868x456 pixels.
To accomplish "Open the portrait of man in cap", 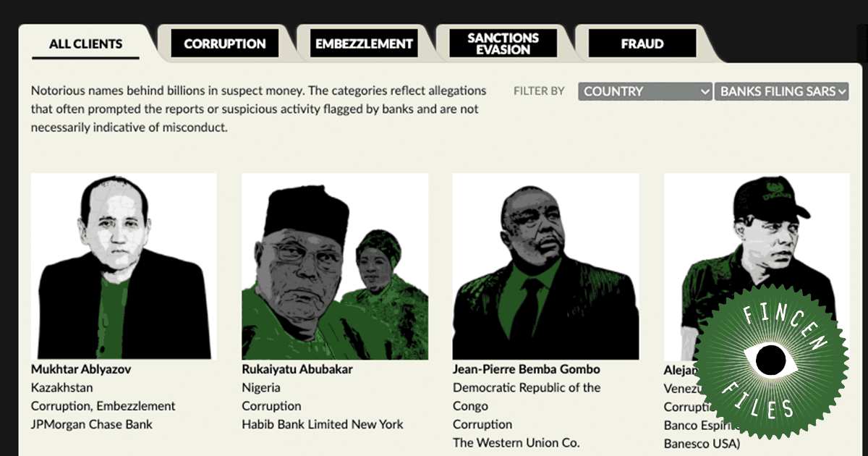I will point(756,266).
